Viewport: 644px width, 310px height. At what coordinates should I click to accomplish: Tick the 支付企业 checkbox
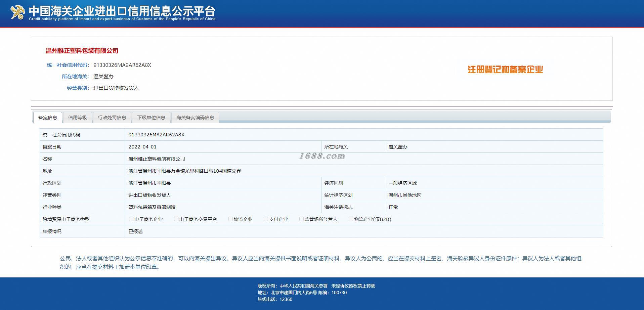266,219
